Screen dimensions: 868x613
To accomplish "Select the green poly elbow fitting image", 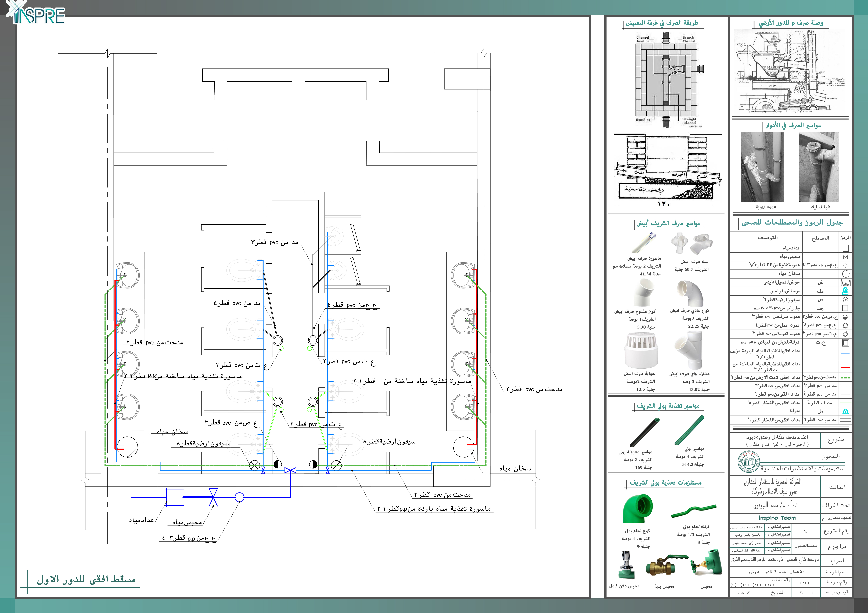I will 638,508.
